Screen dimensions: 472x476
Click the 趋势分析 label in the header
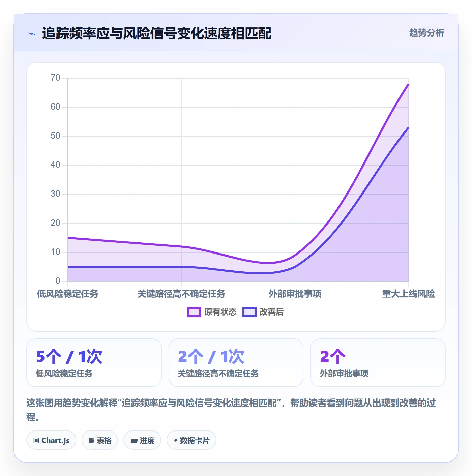[426, 33]
